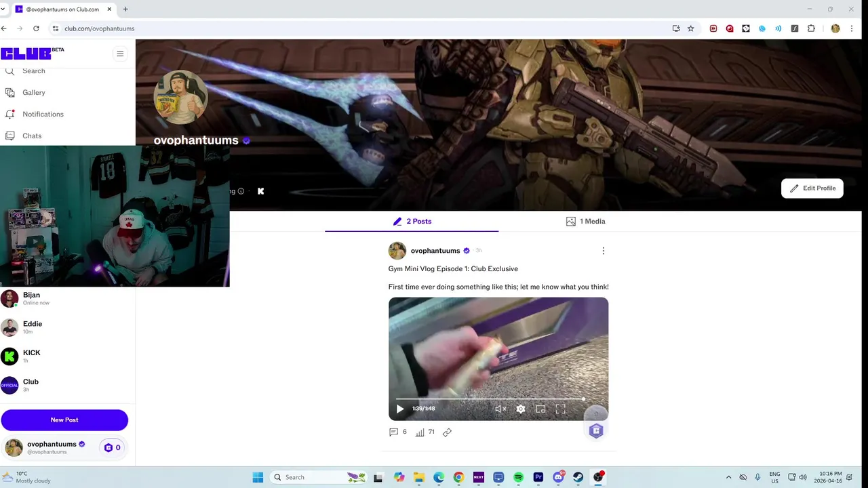Open the Chrome profile avatar
The image size is (868, 488).
(x=835, y=28)
